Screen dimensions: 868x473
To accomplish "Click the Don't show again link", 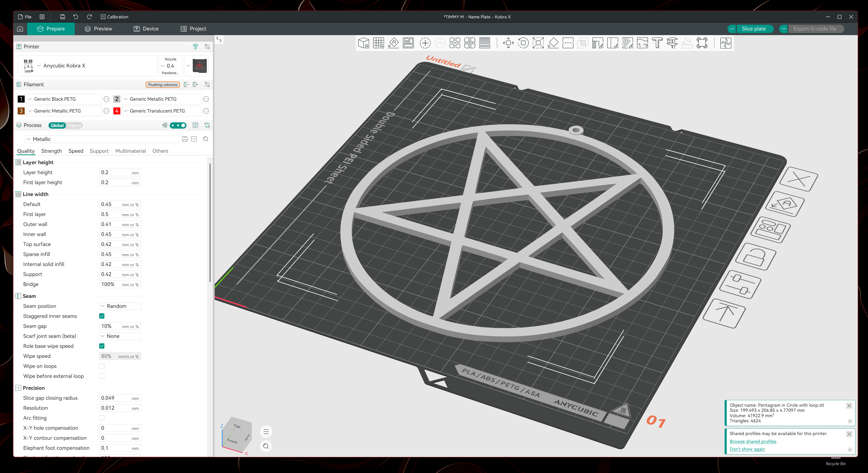I will (747, 449).
